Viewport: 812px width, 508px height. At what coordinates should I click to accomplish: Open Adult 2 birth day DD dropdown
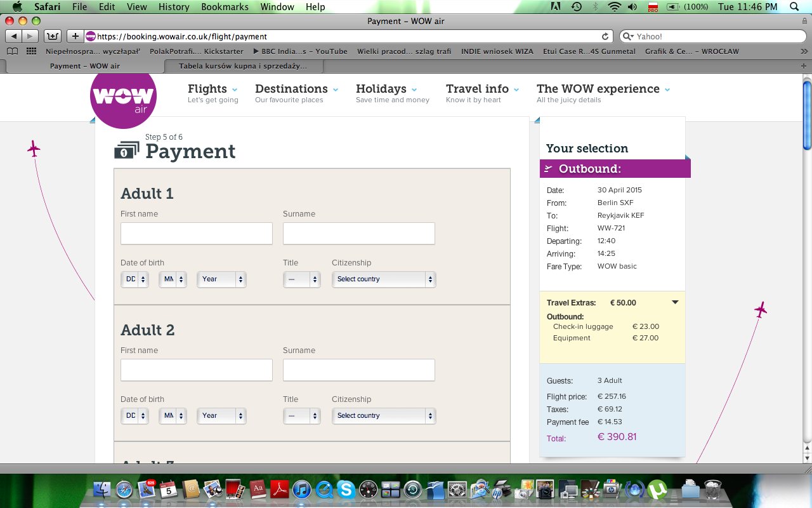134,416
